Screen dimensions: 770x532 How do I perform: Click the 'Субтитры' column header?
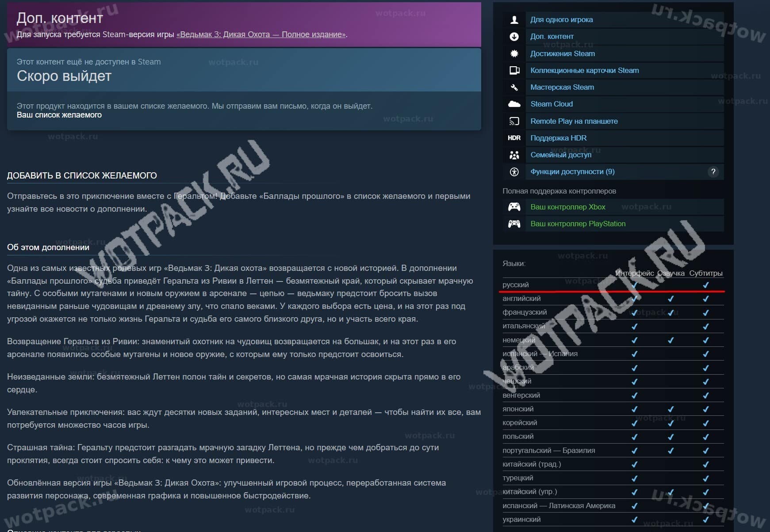(x=705, y=273)
